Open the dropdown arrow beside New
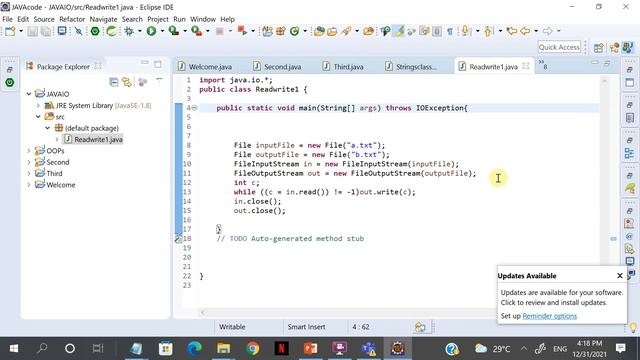The width and height of the screenshot is (640, 360). (21, 31)
